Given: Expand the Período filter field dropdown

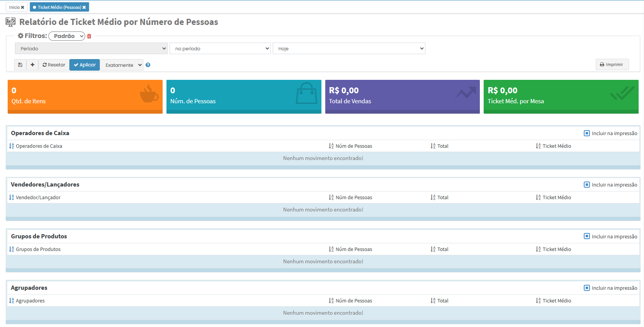Looking at the screenshot, I should [x=91, y=49].
